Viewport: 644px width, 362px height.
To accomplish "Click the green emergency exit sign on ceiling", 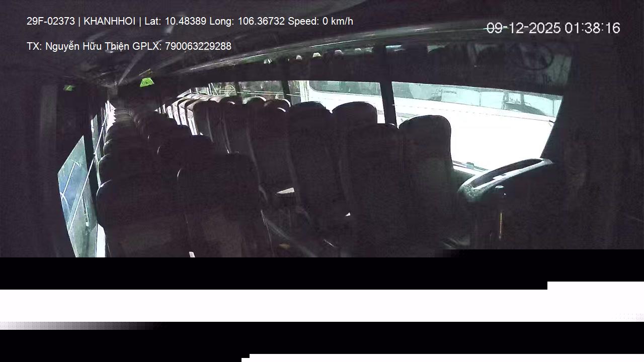I will (146, 82).
